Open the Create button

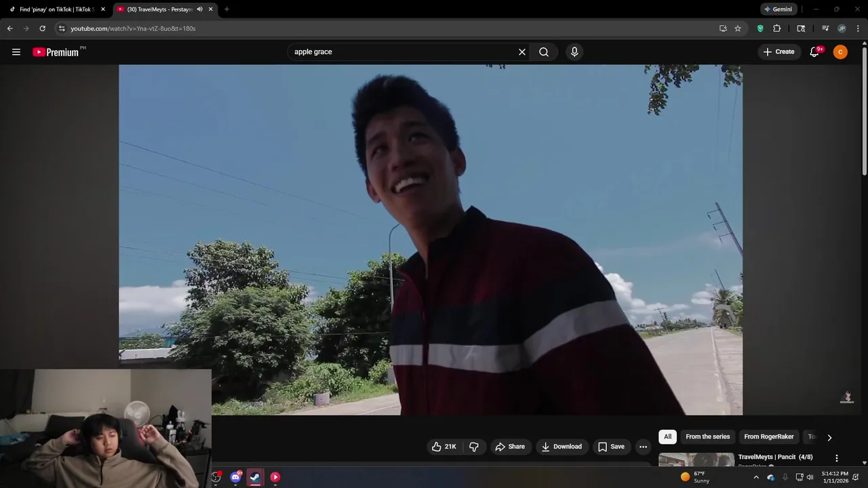(x=778, y=52)
